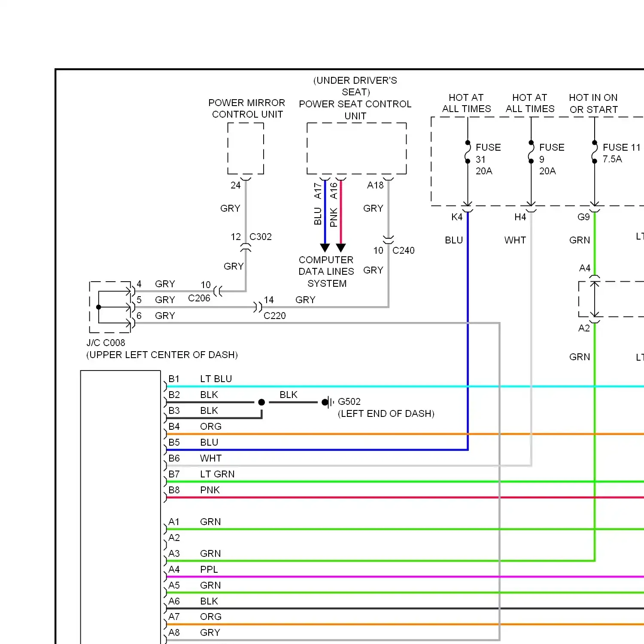Image resolution: width=644 pixels, height=644 pixels.
Task: Click the "POWER MIRROR CONTROL UNIT" label
Action: pos(247,109)
